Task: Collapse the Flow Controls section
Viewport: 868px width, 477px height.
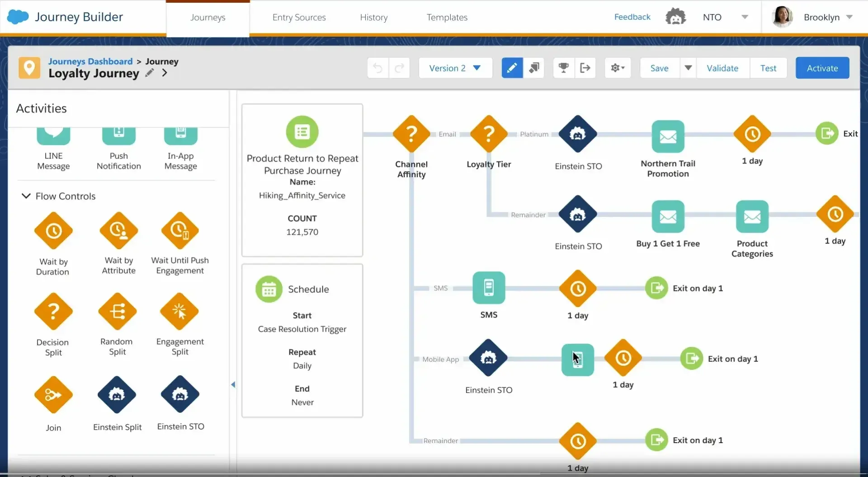Action: click(x=26, y=196)
